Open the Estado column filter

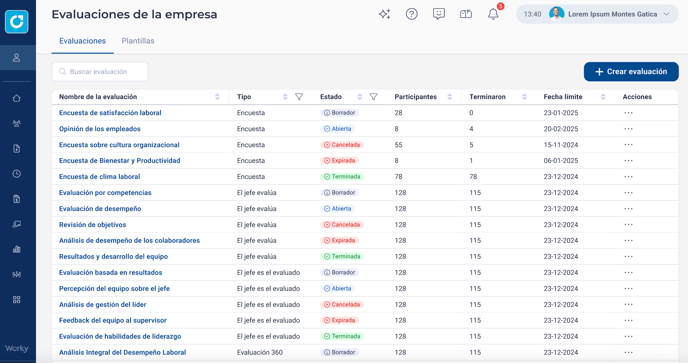coord(373,97)
